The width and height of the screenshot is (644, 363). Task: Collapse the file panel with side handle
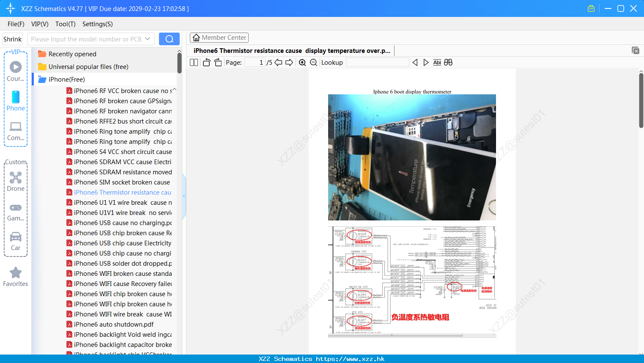click(x=184, y=196)
